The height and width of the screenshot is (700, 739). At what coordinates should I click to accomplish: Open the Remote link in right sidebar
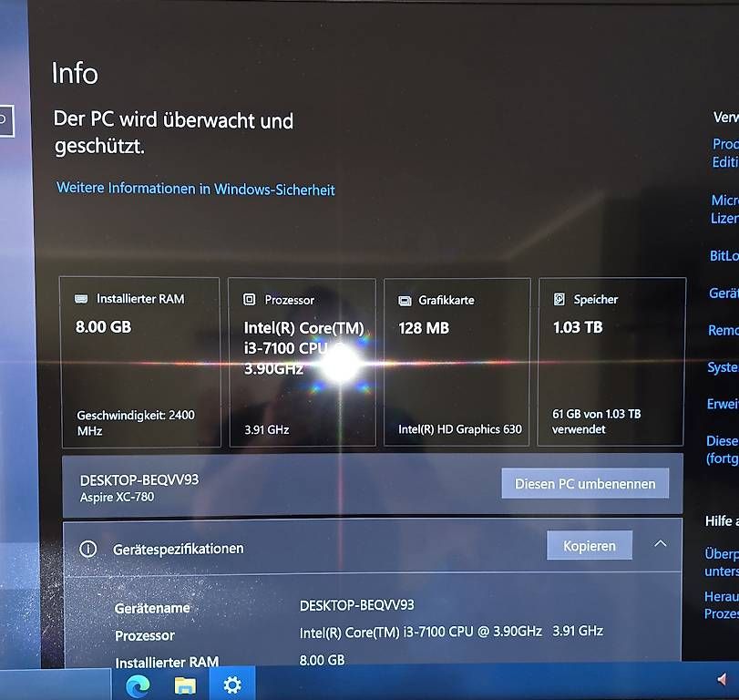point(723,330)
